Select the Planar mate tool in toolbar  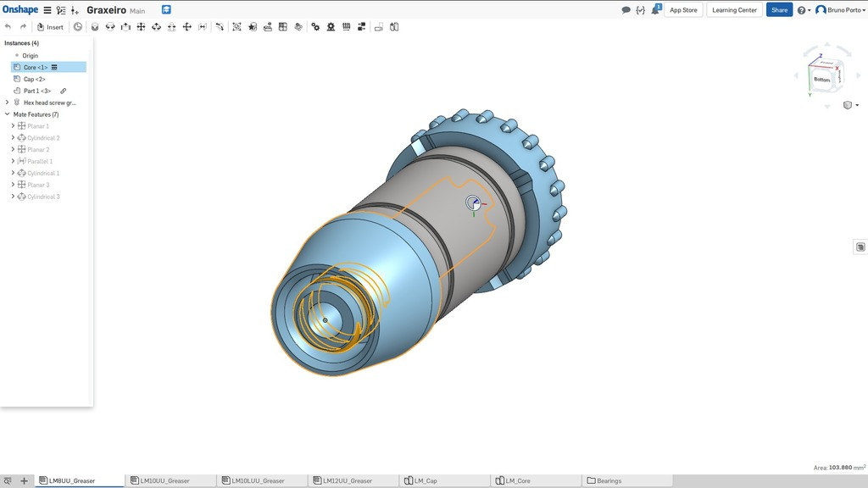pos(142,26)
